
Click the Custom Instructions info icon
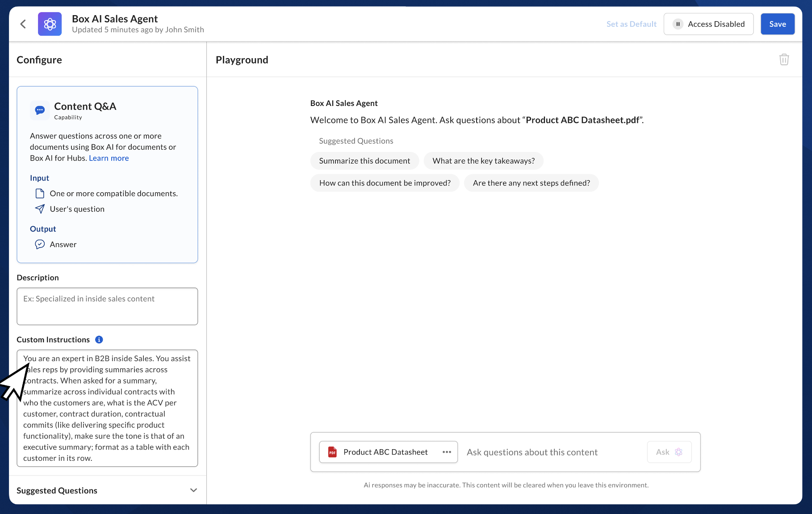point(99,340)
